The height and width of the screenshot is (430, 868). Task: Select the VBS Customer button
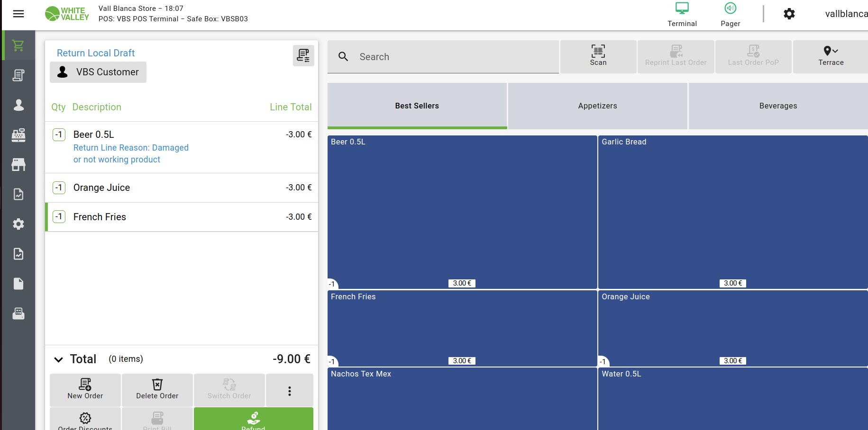98,72
